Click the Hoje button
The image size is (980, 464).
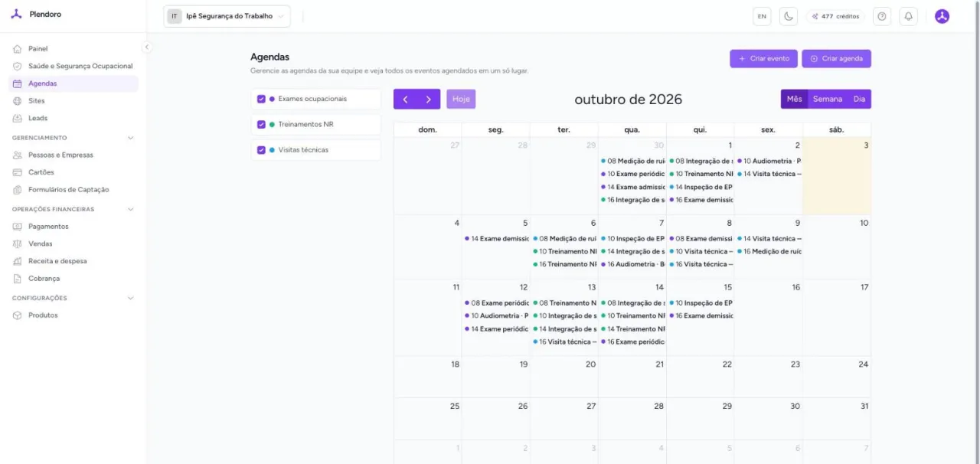461,100
